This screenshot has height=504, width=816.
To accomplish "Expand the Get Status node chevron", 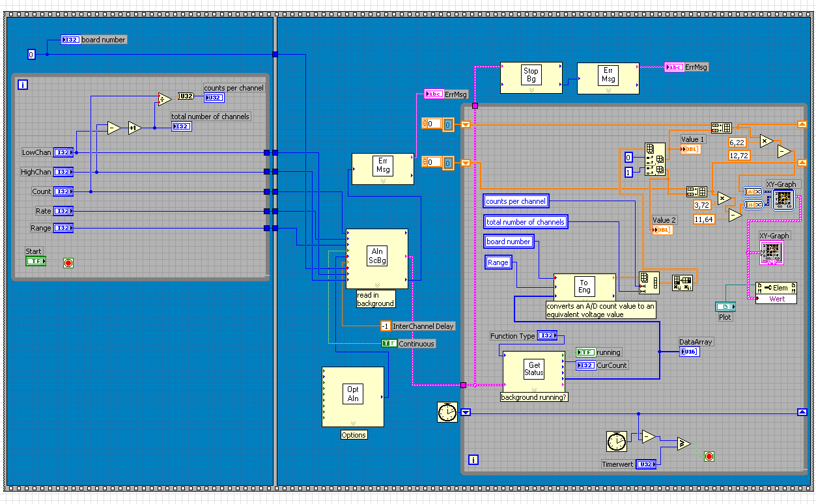I will click(x=534, y=389).
